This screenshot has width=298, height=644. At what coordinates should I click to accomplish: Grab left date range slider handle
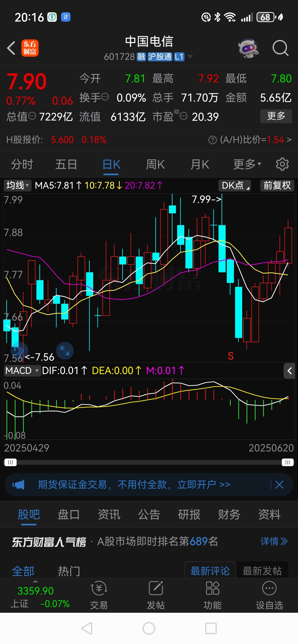point(10,462)
